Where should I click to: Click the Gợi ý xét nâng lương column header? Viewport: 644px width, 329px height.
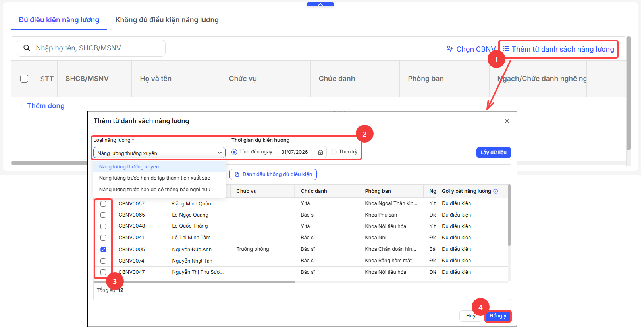(x=467, y=191)
